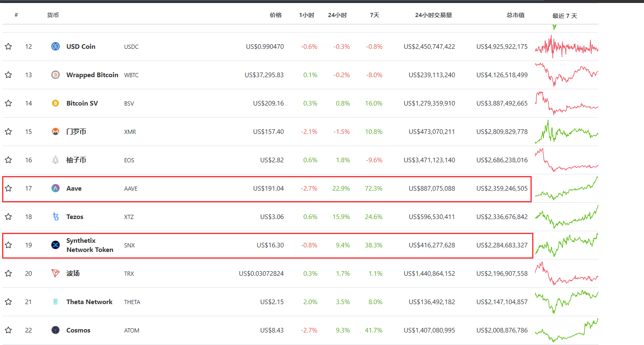Sort by the 24小时 change column header
644x345 pixels.
tap(337, 15)
